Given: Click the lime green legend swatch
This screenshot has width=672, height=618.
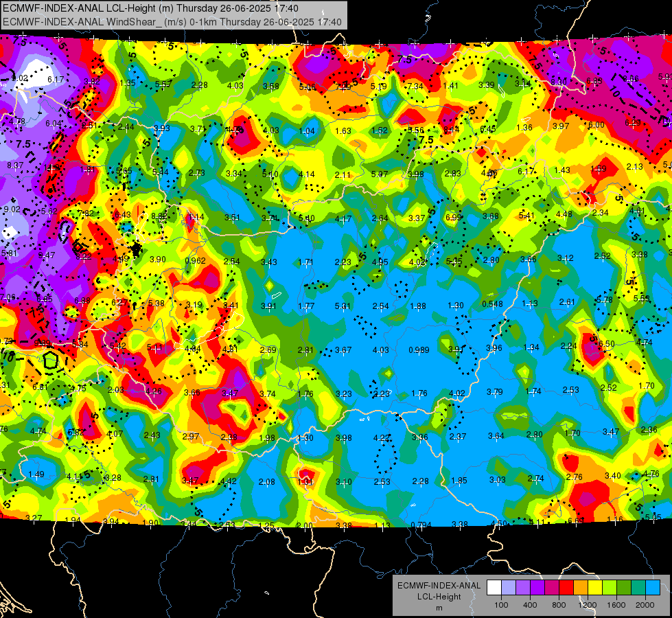Looking at the screenshot, I should pyautogui.click(x=610, y=587).
